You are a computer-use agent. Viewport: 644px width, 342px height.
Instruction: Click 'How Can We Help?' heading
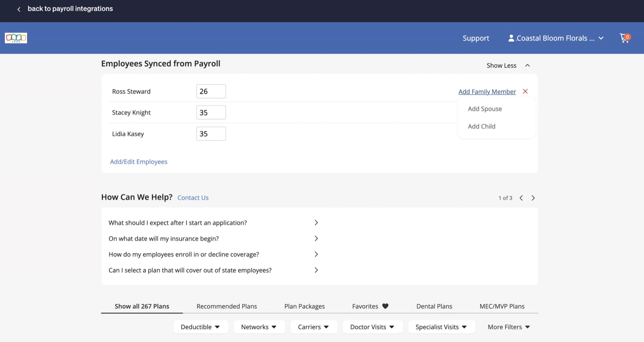click(137, 197)
